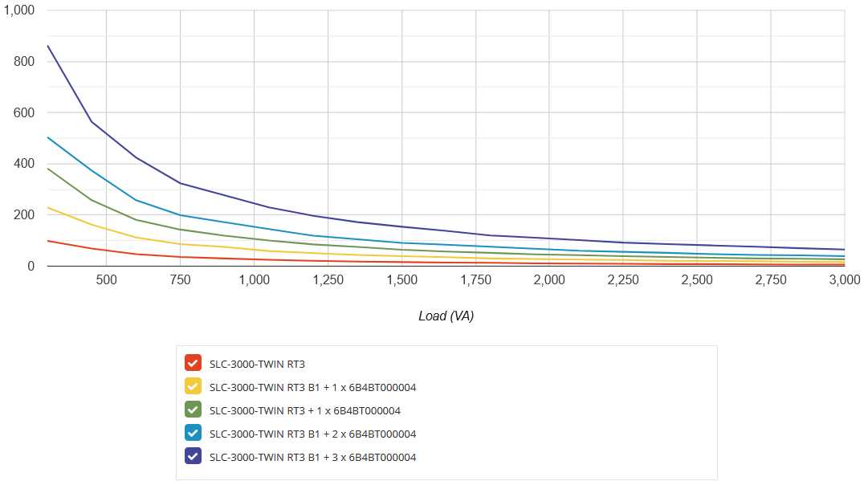Viewport: 868px width, 485px height.
Task: Click the 1,750 x-axis tick label
Action: [475, 280]
